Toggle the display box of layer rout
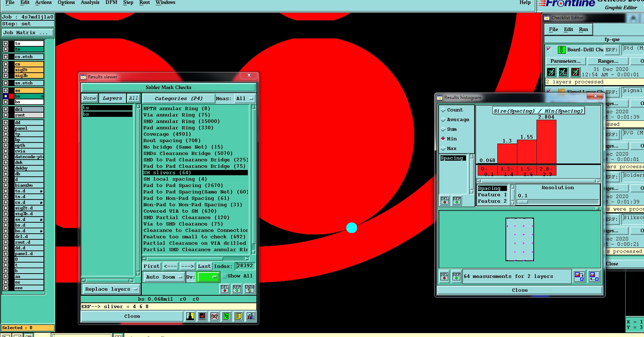 click(6, 115)
